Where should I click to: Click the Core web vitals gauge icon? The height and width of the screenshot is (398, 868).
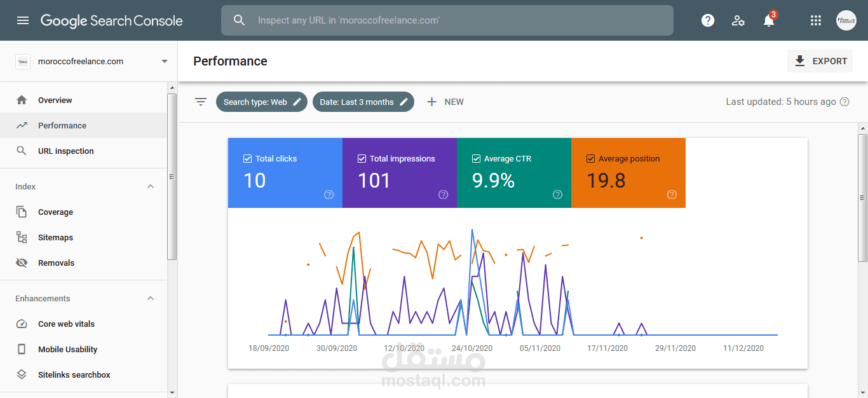tap(22, 324)
